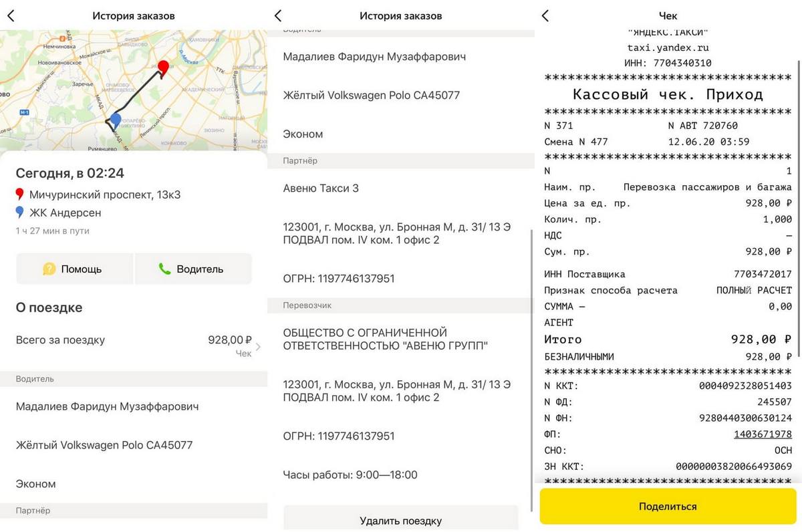
Task: Go back from the left order history screen
Action: [11, 16]
